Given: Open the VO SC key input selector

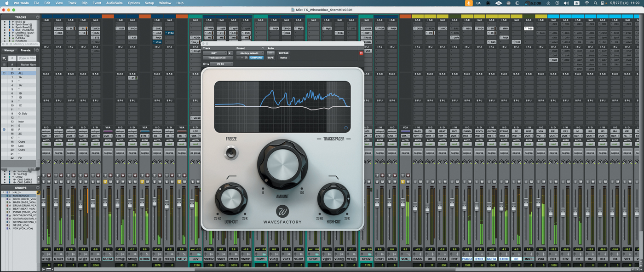Looking at the screenshot, I should (x=221, y=64).
